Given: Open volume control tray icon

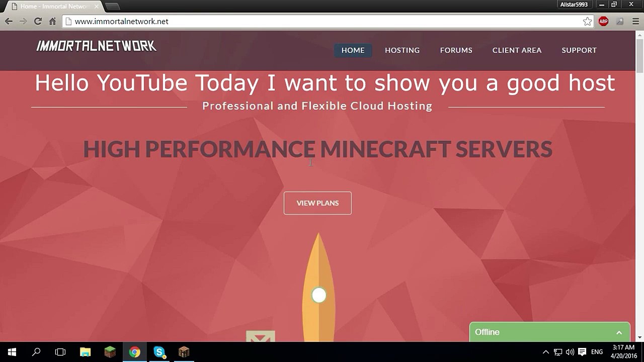Looking at the screenshot, I should point(570,352).
